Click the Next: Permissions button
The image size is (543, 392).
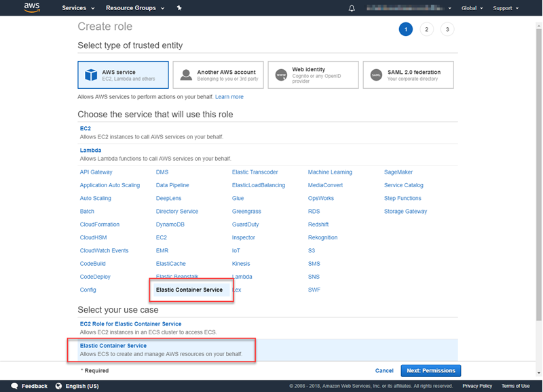(430, 370)
